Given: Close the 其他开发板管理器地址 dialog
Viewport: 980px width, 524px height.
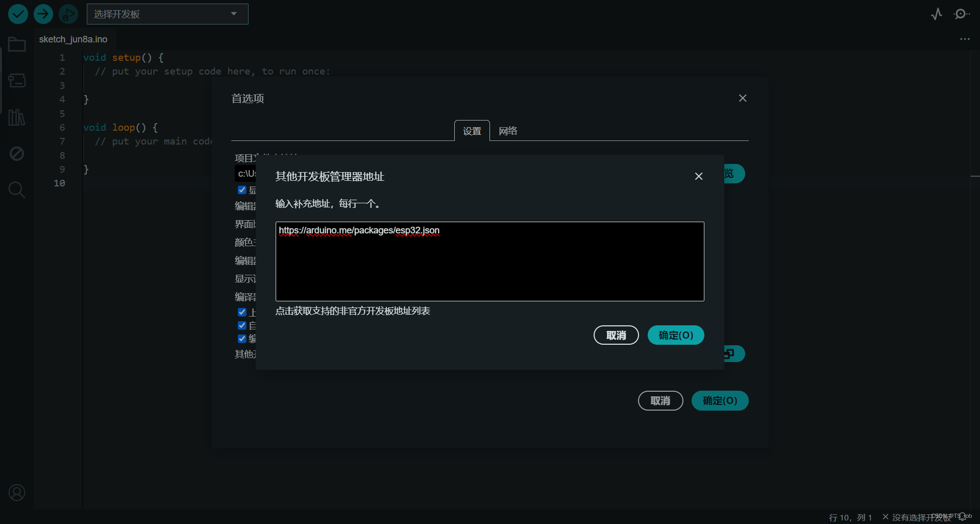Looking at the screenshot, I should tap(699, 176).
